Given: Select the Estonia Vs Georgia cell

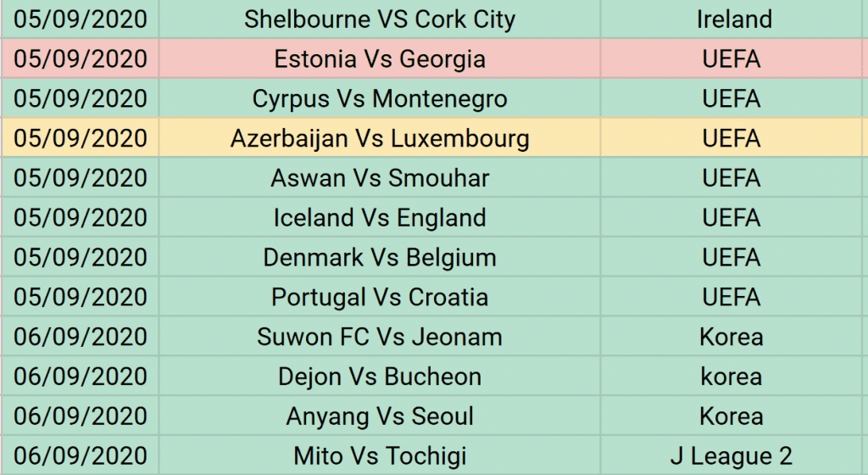Looking at the screenshot, I should [380, 59].
